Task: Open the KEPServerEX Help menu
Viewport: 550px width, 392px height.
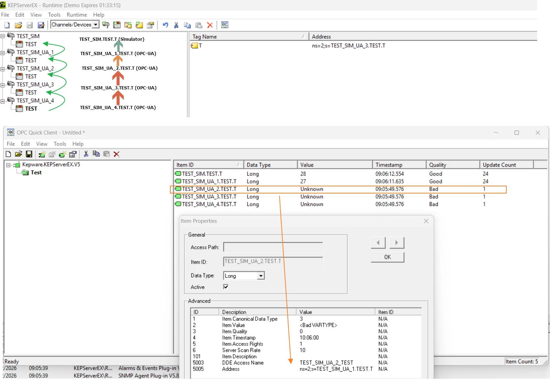Action: 99,15
